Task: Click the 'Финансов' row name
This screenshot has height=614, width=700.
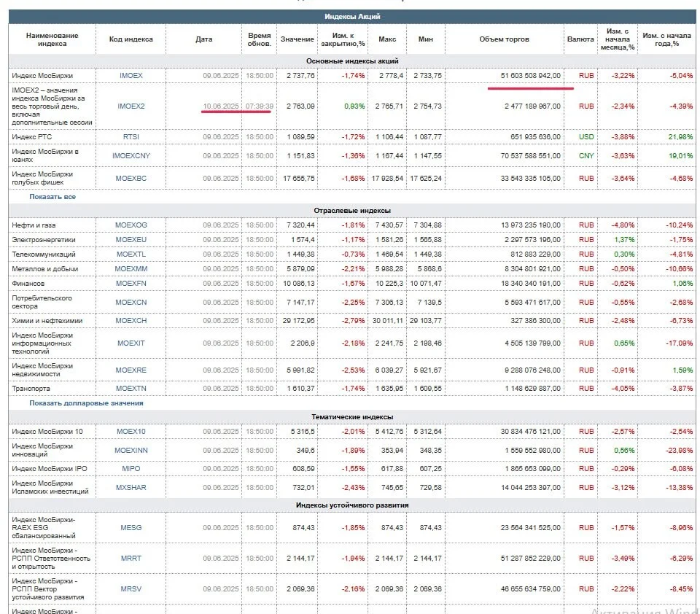Action: (28, 284)
